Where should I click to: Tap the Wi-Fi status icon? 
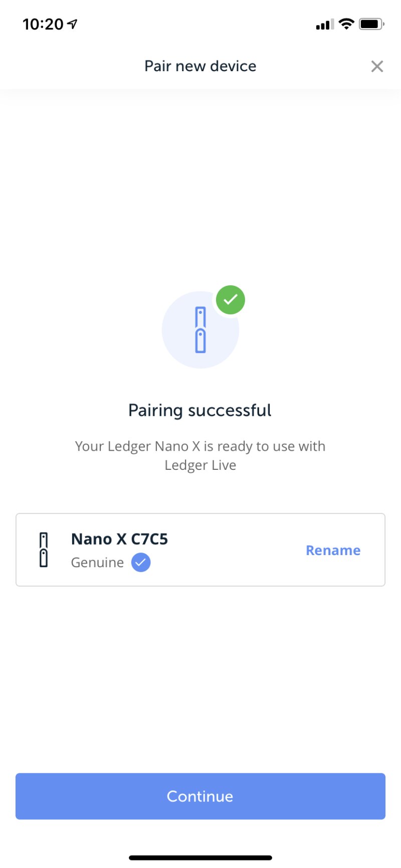coord(346,24)
